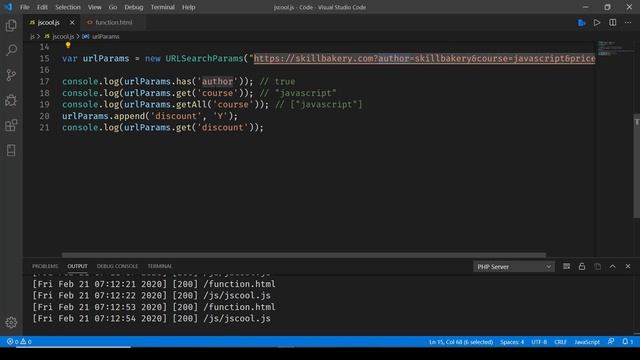The width and height of the screenshot is (640, 360).
Task: Change indentation via Spaces: 4
Action: [512, 342]
